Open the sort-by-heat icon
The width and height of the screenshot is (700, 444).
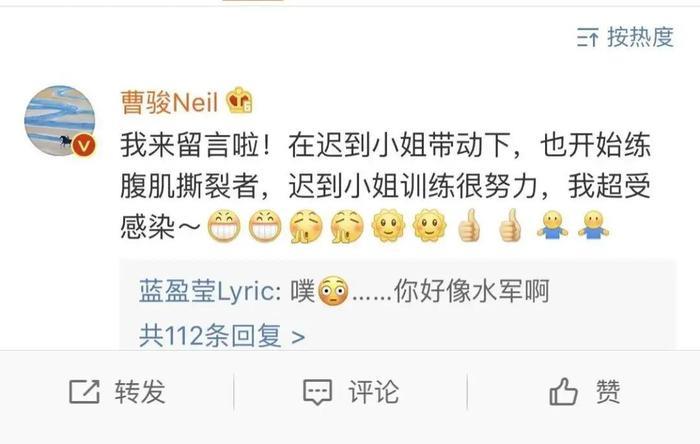tap(588, 37)
